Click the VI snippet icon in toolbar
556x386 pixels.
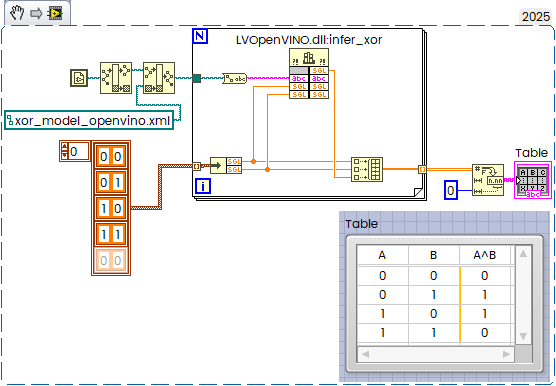56,13
